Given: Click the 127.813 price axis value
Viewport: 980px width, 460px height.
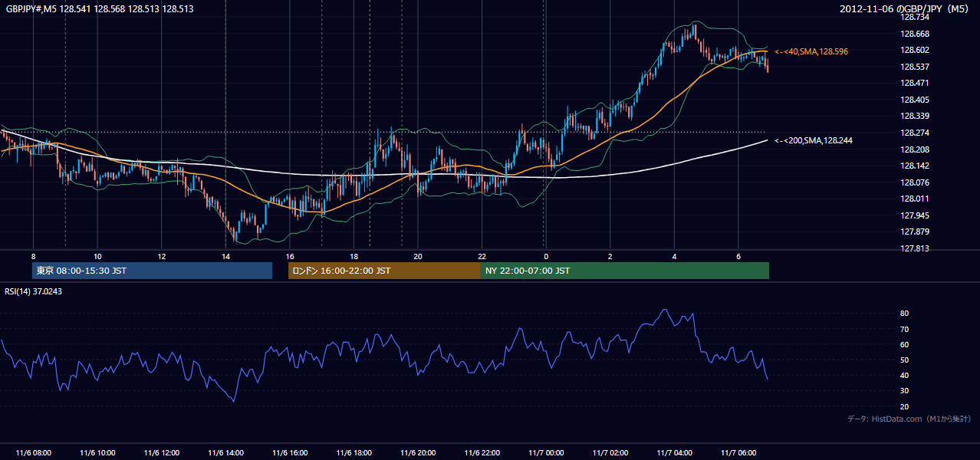Looking at the screenshot, I should pos(914,248).
